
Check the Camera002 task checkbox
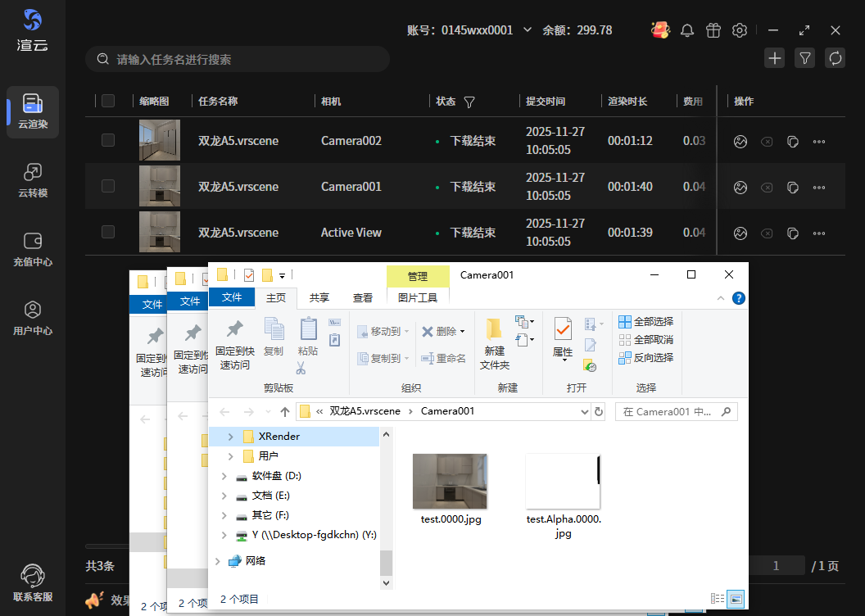(x=108, y=140)
